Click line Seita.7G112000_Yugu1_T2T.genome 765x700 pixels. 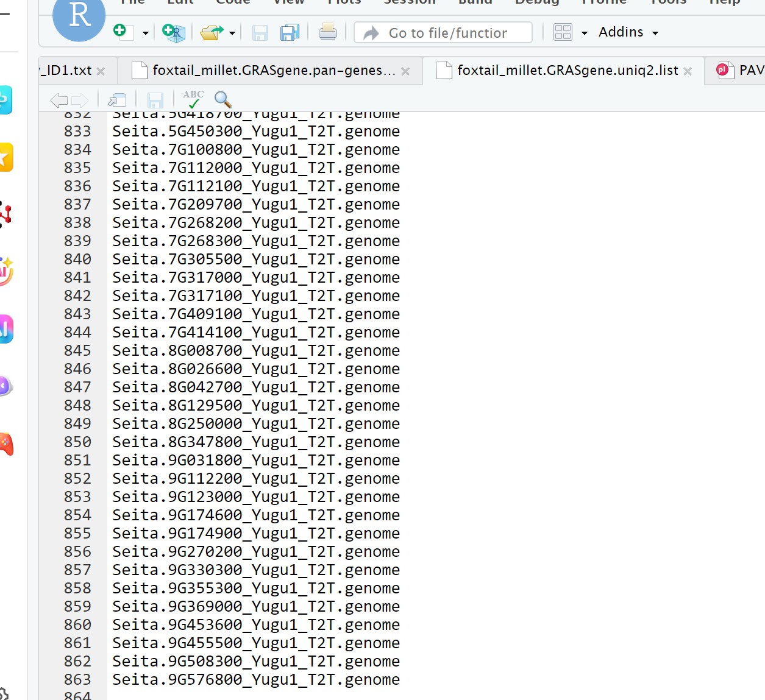[x=256, y=168]
